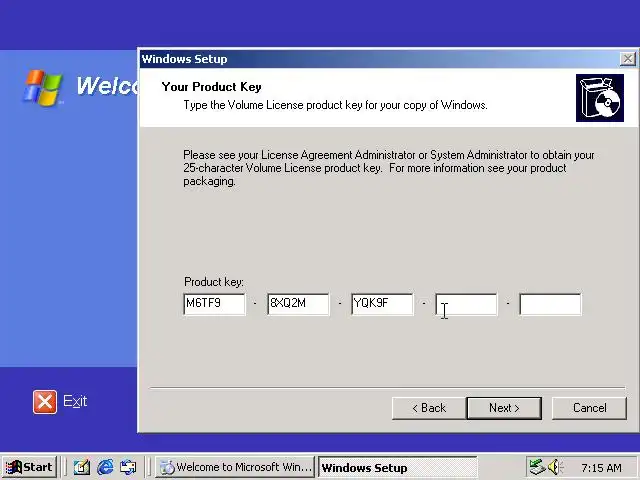Click the 7:15 AM system clock

pyautogui.click(x=602, y=467)
